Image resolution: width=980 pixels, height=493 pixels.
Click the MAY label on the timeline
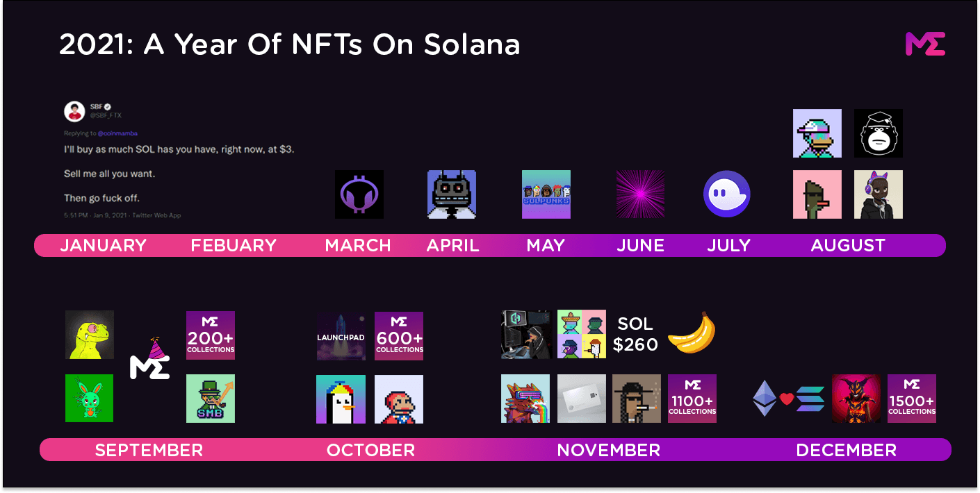pyautogui.click(x=546, y=245)
